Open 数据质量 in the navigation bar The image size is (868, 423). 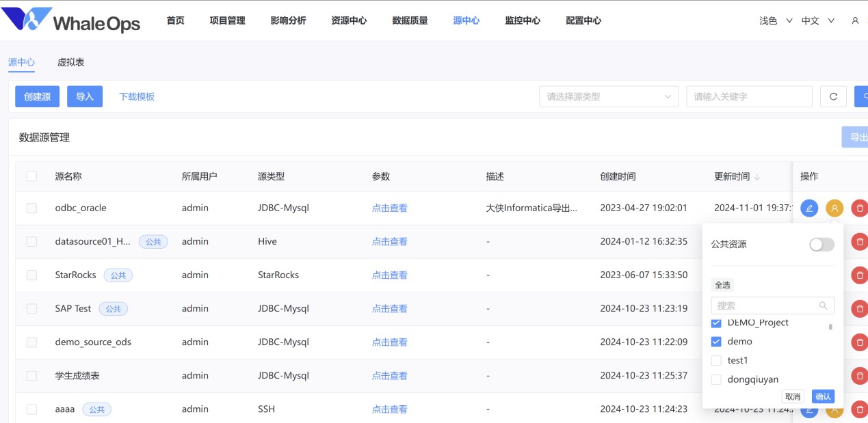(410, 21)
